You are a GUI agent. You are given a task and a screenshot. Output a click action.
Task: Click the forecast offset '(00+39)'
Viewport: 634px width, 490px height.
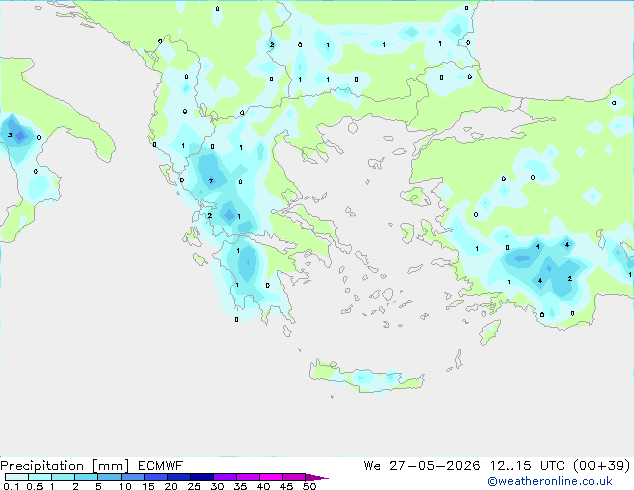(x=601, y=466)
